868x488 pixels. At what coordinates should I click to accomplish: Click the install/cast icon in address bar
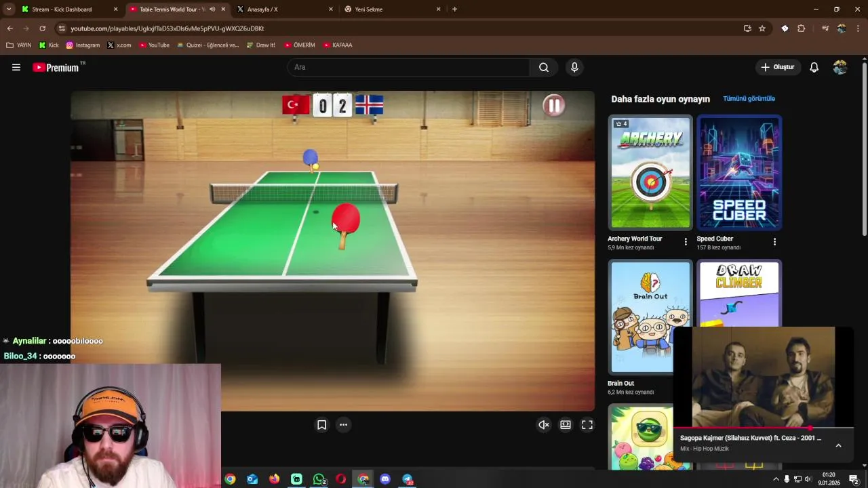coord(747,28)
